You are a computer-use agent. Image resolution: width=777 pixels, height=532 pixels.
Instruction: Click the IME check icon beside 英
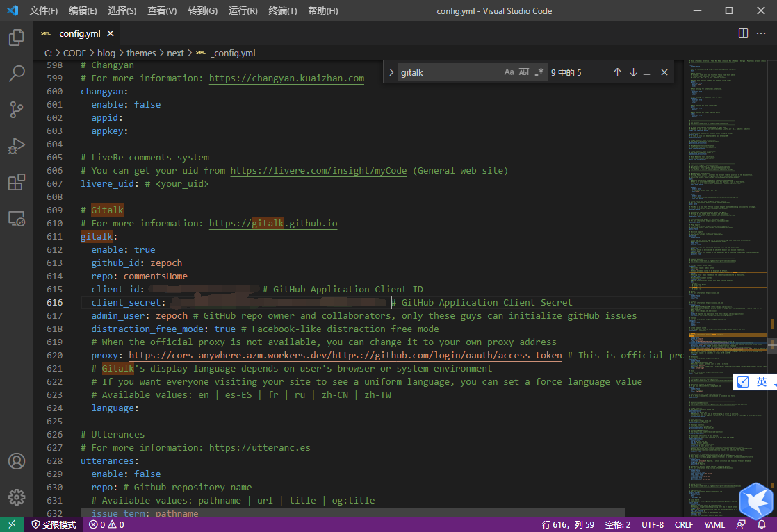[x=743, y=382]
